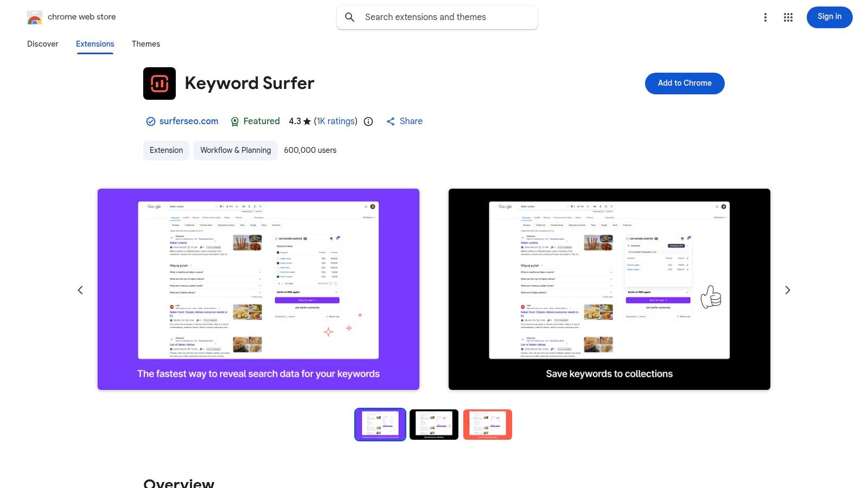The height and width of the screenshot is (488, 868).
Task: Open the Share option
Action: pos(404,121)
